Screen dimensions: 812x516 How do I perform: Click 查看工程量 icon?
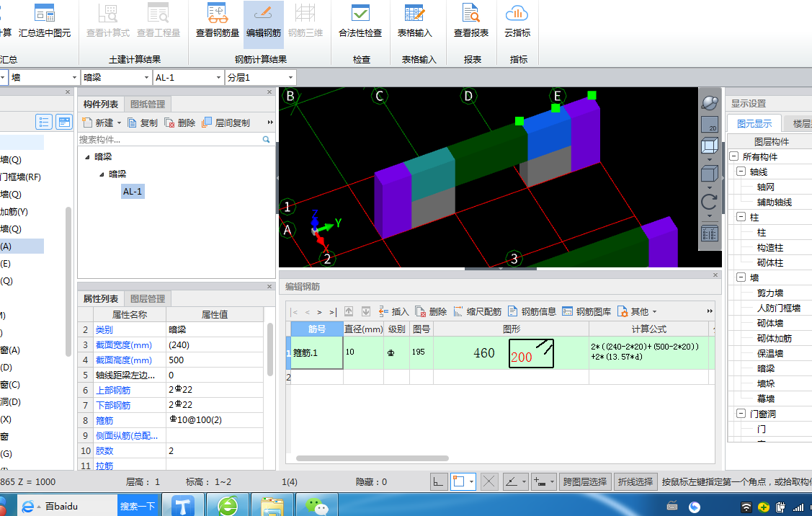point(158,14)
